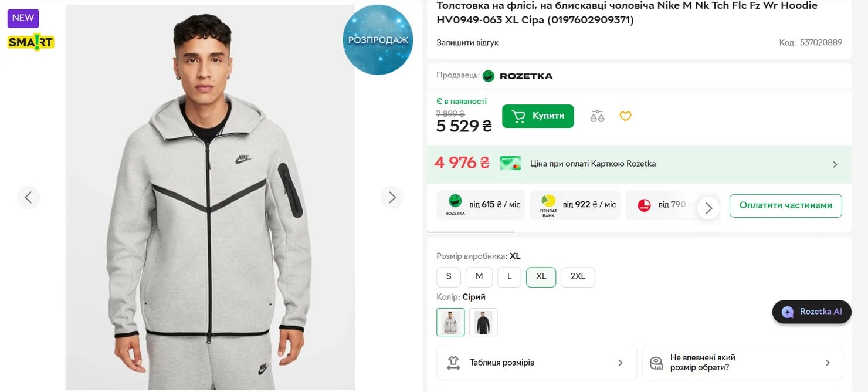Image resolution: width=868 pixels, height=392 pixels.
Task: Select size M
Action: tap(479, 276)
